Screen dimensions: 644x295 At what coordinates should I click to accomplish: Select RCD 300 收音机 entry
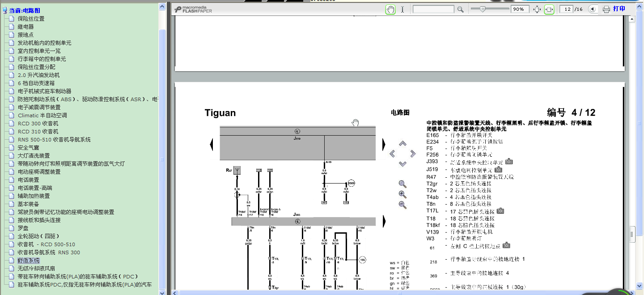click(38, 123)
